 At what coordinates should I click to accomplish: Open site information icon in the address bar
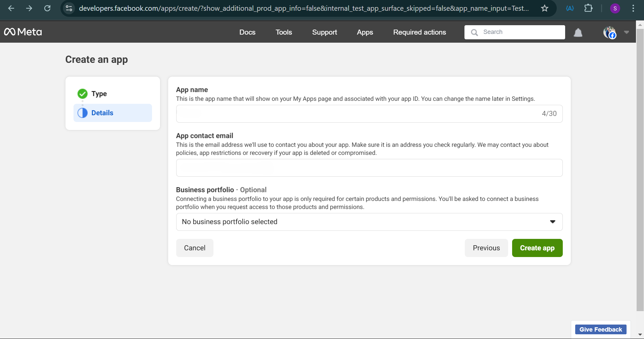pos(69,8)
